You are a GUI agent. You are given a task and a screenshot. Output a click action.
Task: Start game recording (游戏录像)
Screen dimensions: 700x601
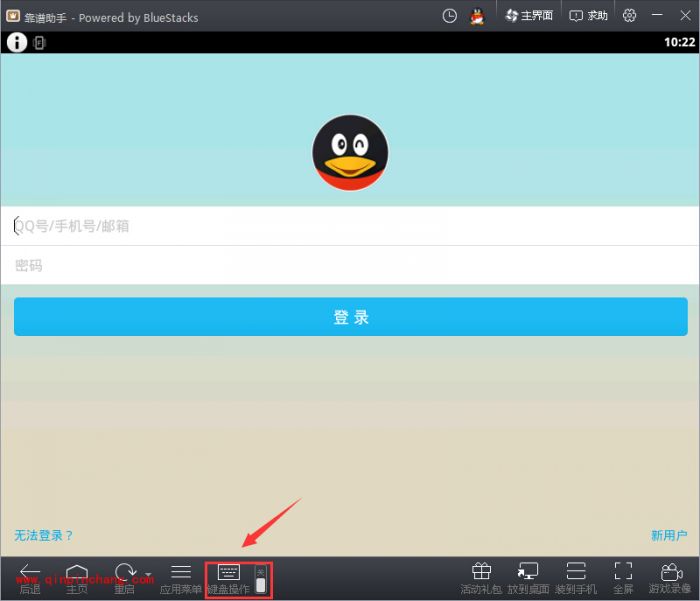click(669, 573)
